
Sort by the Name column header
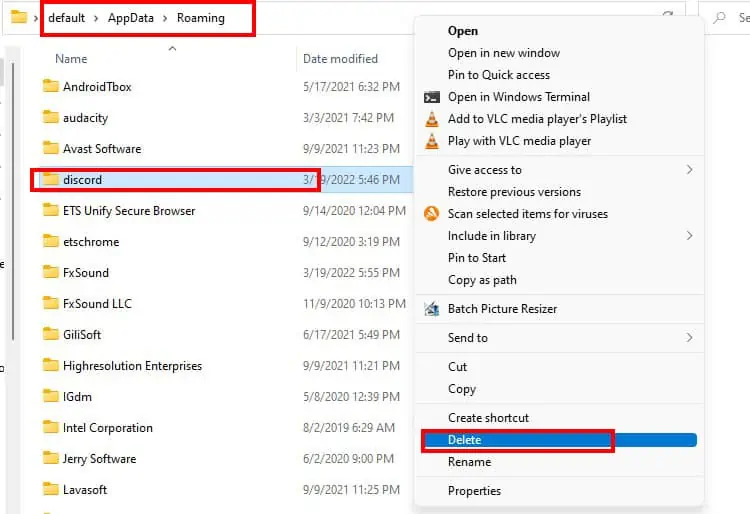71,59
